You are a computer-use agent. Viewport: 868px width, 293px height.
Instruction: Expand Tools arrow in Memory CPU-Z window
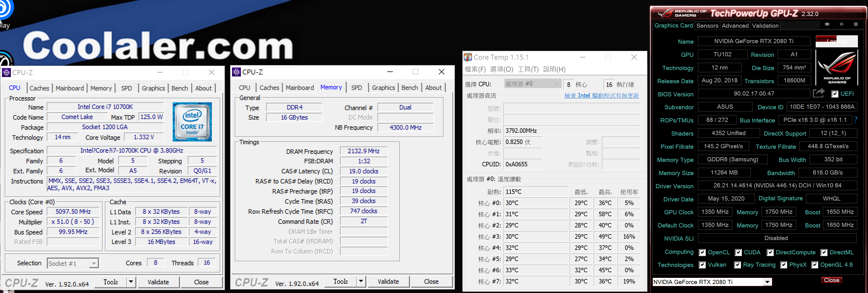(361, 281)
